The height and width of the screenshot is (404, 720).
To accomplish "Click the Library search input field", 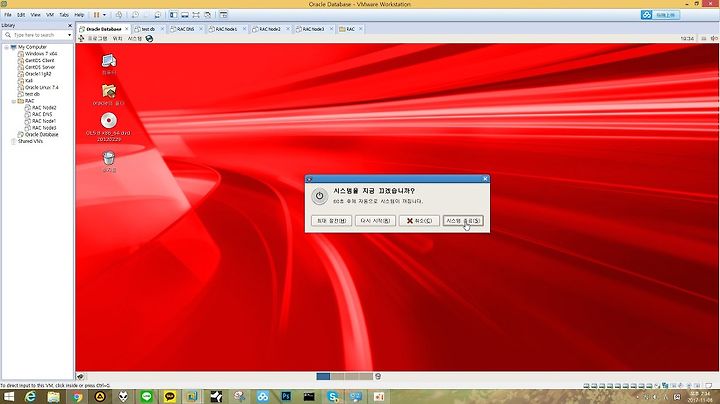I will point(37,35).
